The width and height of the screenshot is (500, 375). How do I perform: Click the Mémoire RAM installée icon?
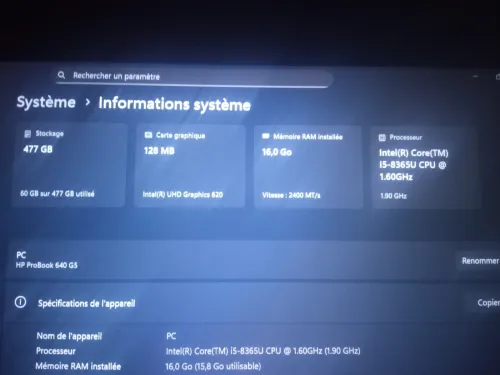click(266, 136)
